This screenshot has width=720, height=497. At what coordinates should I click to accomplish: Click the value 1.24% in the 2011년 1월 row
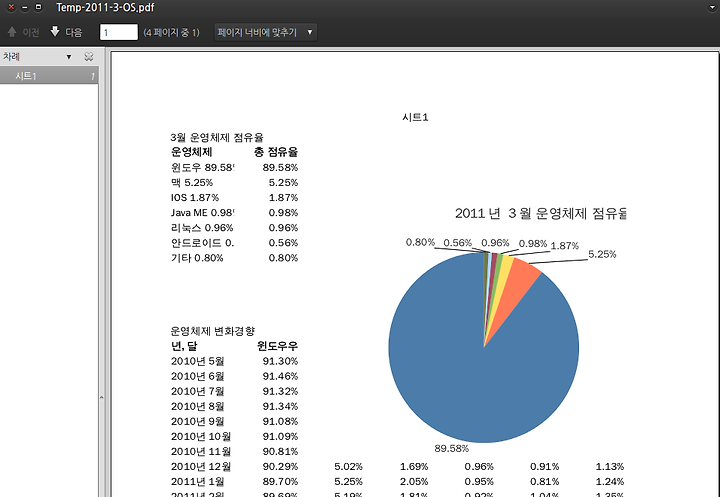pyautogui.click(x=610, y=482)
